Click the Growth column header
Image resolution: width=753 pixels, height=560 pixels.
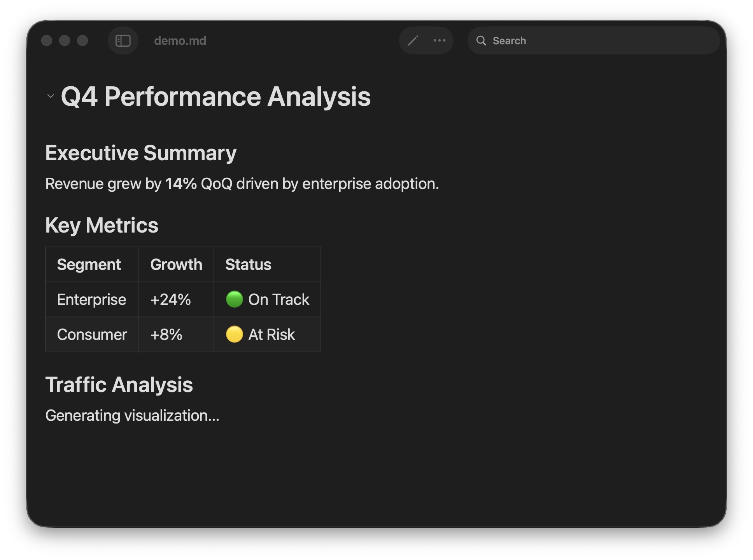point(176,264)
